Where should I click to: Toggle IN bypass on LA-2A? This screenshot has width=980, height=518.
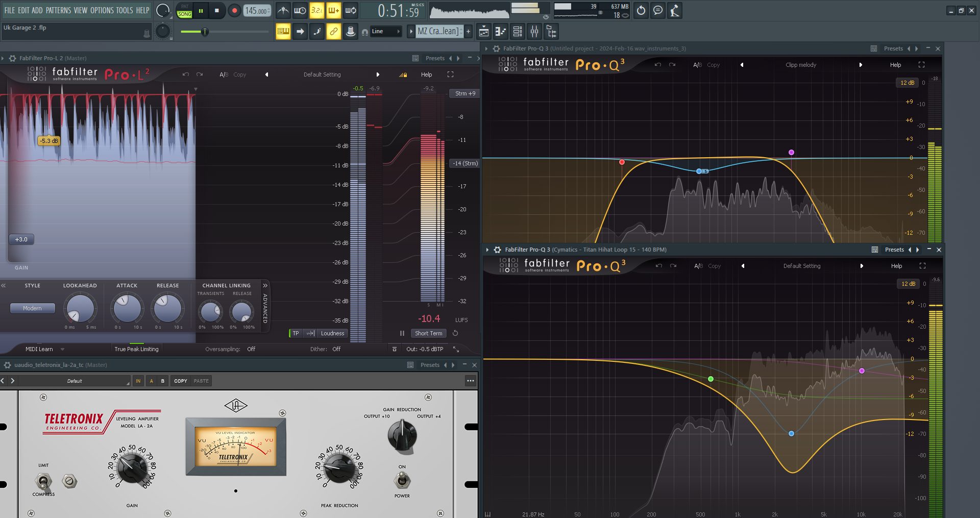pyautogui.click(x=138, y=381)
